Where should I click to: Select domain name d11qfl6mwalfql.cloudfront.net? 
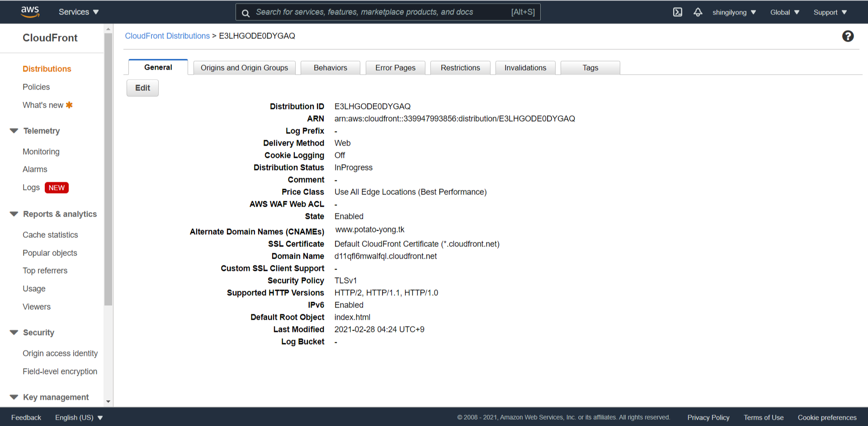point(386,256)
